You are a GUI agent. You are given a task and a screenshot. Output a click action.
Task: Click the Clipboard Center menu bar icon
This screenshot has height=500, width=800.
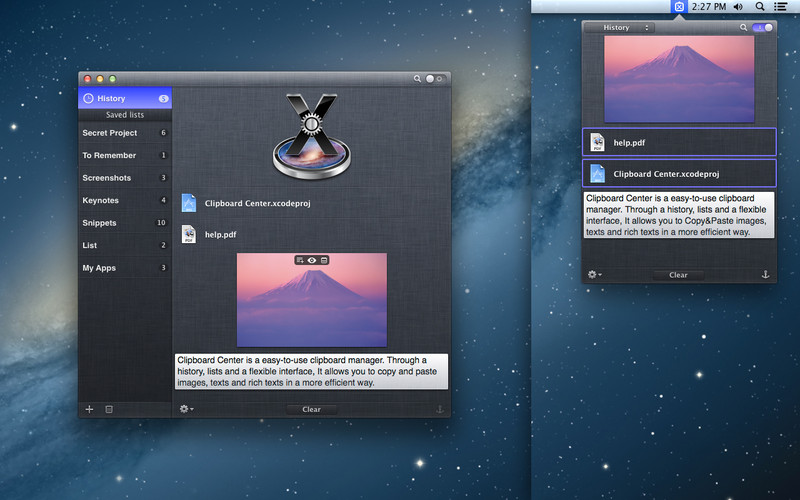click(679, 7)
